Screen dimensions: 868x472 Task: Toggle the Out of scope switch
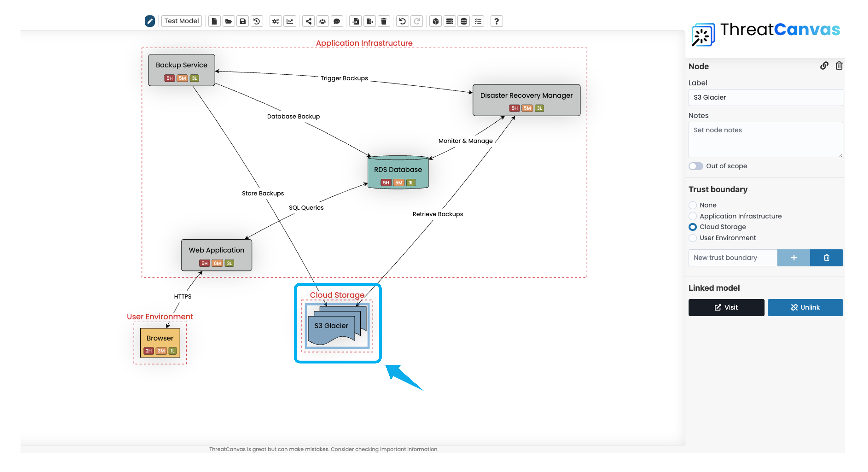tap(695, 166)
